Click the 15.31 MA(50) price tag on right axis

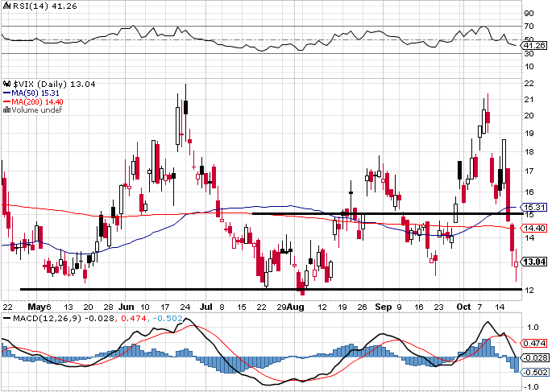(x=533, y=207)
